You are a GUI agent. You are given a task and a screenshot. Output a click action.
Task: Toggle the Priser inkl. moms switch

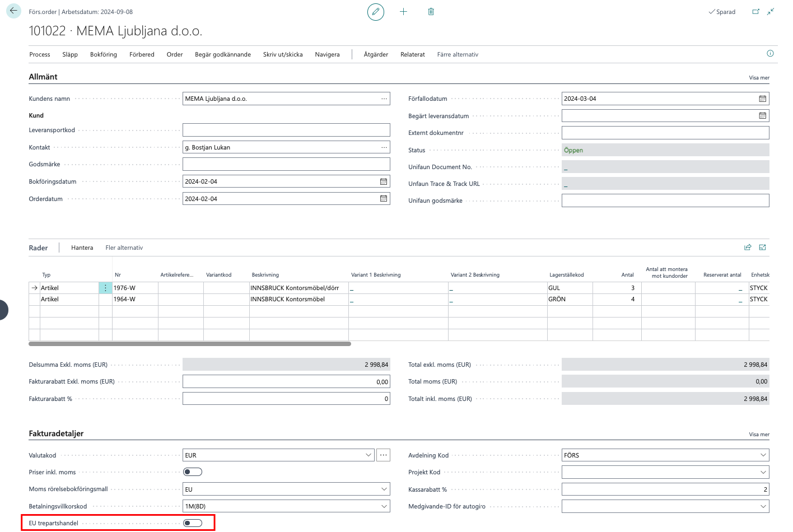click(193, 472)
